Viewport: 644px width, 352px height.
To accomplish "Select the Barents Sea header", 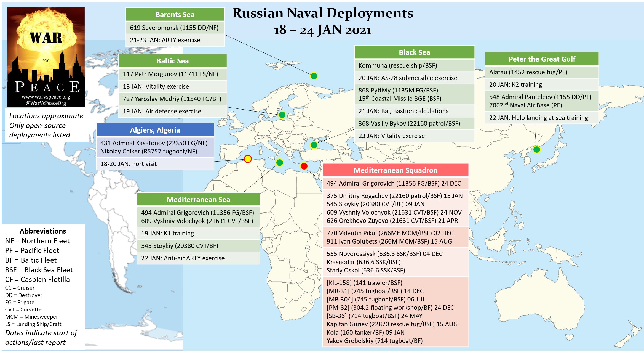I will (x=175, y=15).
